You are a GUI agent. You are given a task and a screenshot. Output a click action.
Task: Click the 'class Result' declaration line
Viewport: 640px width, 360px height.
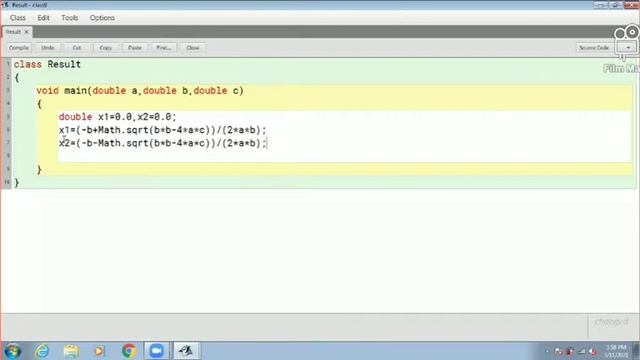point(47,64)
